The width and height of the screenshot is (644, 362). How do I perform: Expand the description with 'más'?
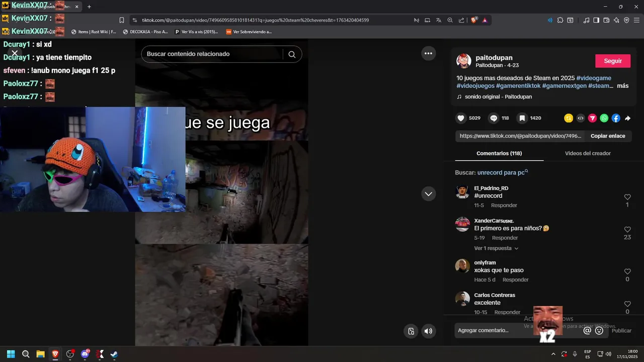point(622,86)
